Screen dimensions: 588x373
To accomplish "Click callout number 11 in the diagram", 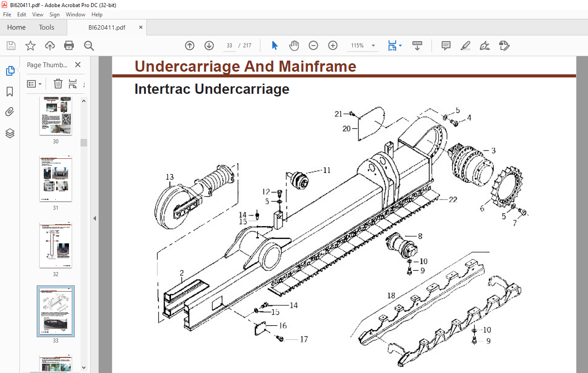I will point(326,170).
